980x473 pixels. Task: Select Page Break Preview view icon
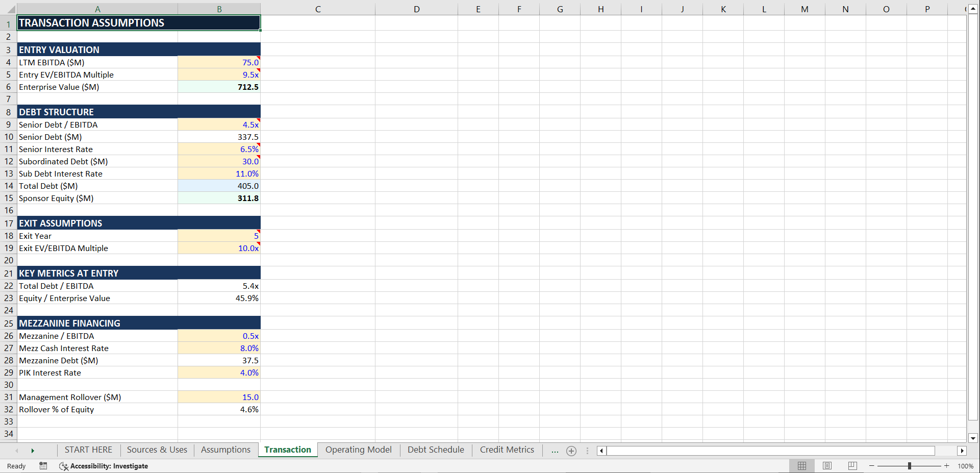click(852, 466)
